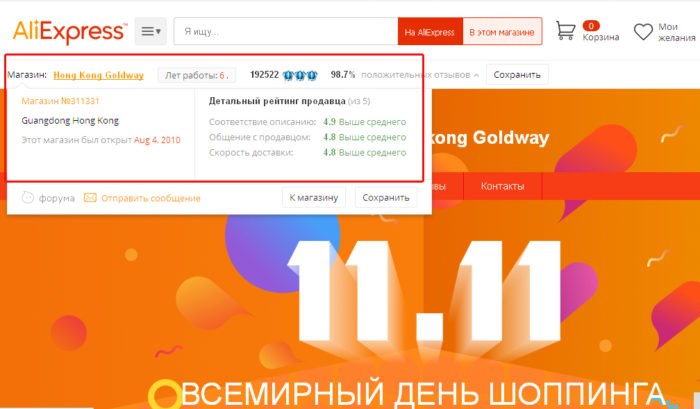The height and width of the screenshot is (409, 700).
Task: Open 'Мои желания' wishlist link
Action: pos(676,32)
